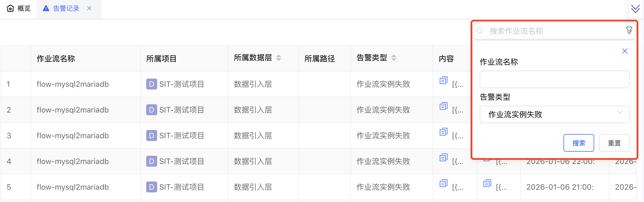Toggle sorting on the 告警类型 column header
This screenshot has height=202, width=644.
click(393, 58)
